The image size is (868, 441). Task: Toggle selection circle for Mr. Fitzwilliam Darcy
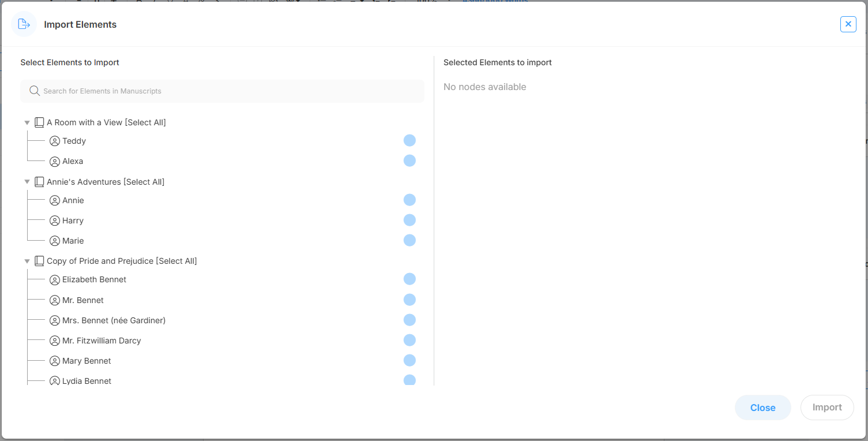coord(409,340)
